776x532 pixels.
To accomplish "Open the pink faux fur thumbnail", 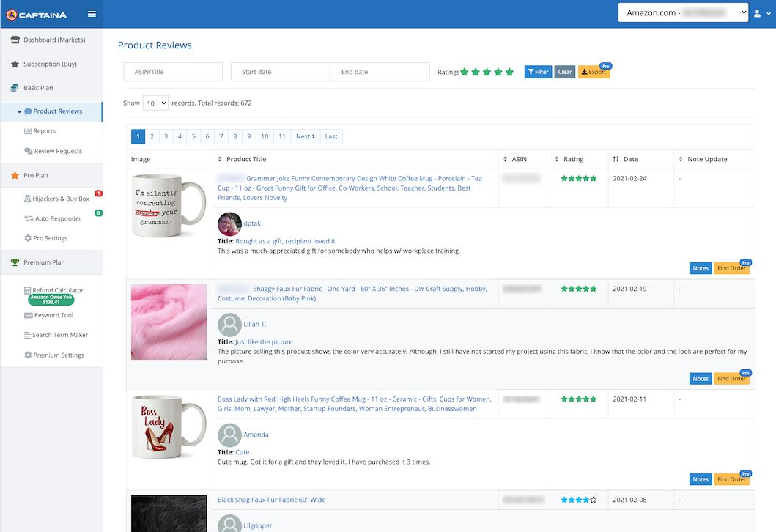I will click(169, 322).
